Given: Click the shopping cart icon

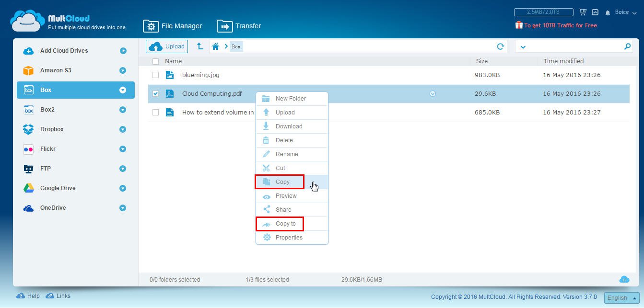Looking at the screenshot, I should [583, 12].
